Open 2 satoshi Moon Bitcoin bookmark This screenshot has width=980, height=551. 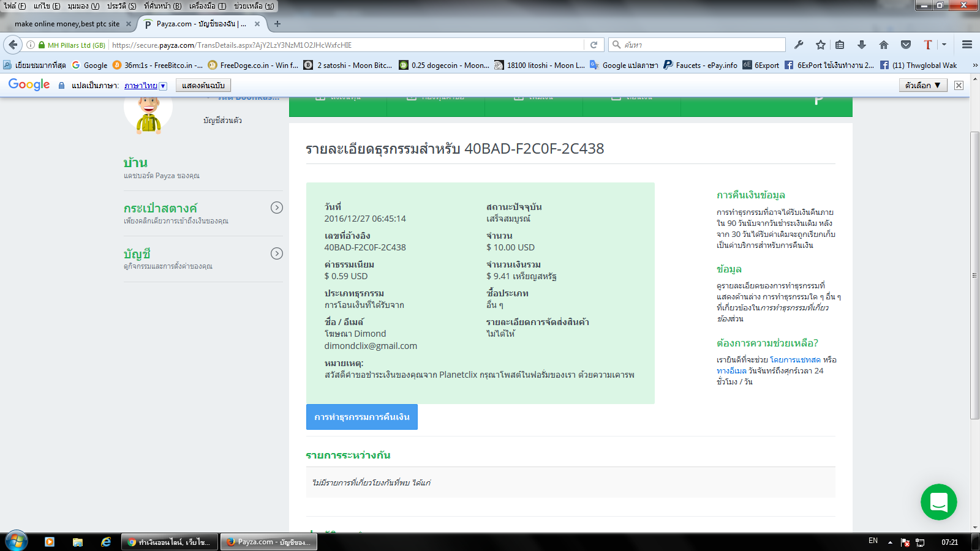pos(348,65)
